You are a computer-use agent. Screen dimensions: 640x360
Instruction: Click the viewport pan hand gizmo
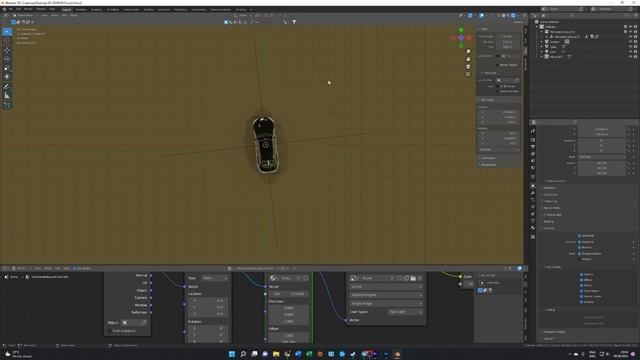468,59
